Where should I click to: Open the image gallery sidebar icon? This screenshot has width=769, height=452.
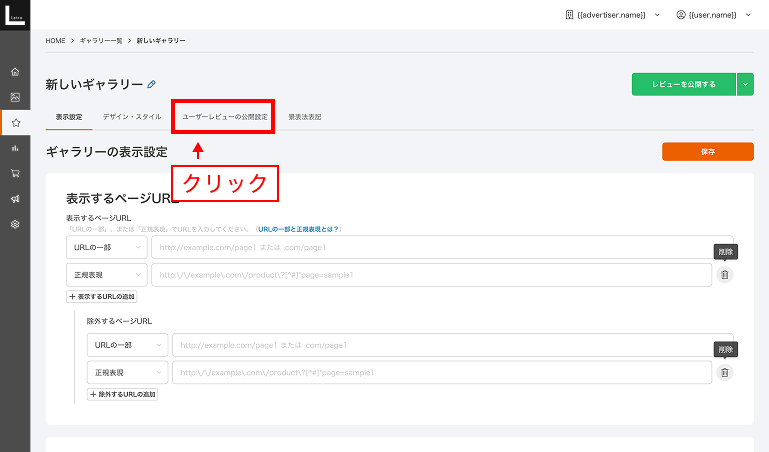(15, 97)
